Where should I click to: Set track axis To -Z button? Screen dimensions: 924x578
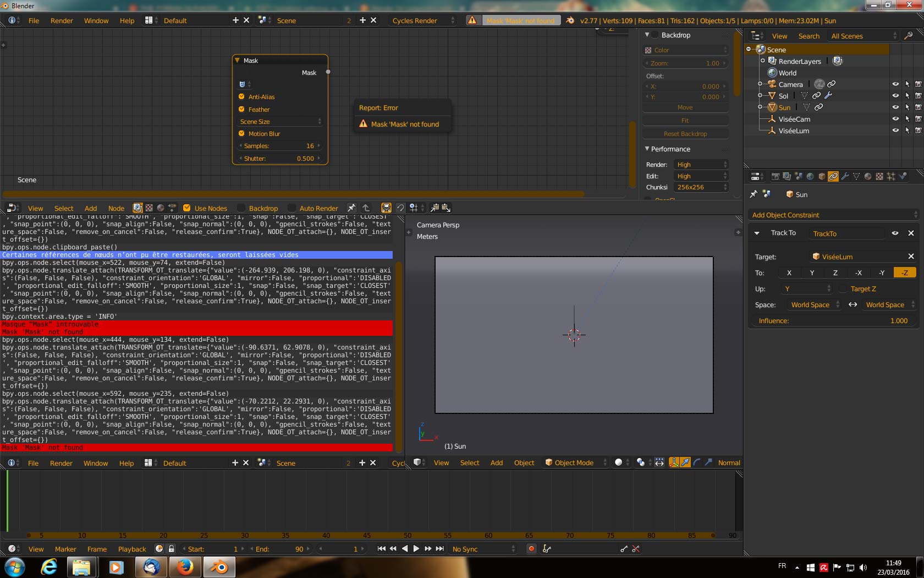click(905, 272)
